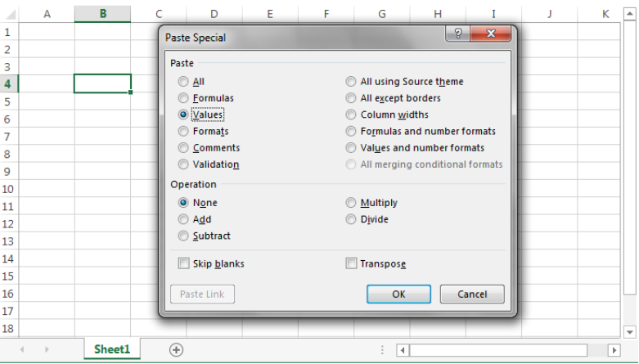Image resolution: width=639 pixels, height=364 pixels.
Task: Switch to the Sheet1 tab
Action: pyautogui.click(x=112, y=349)
